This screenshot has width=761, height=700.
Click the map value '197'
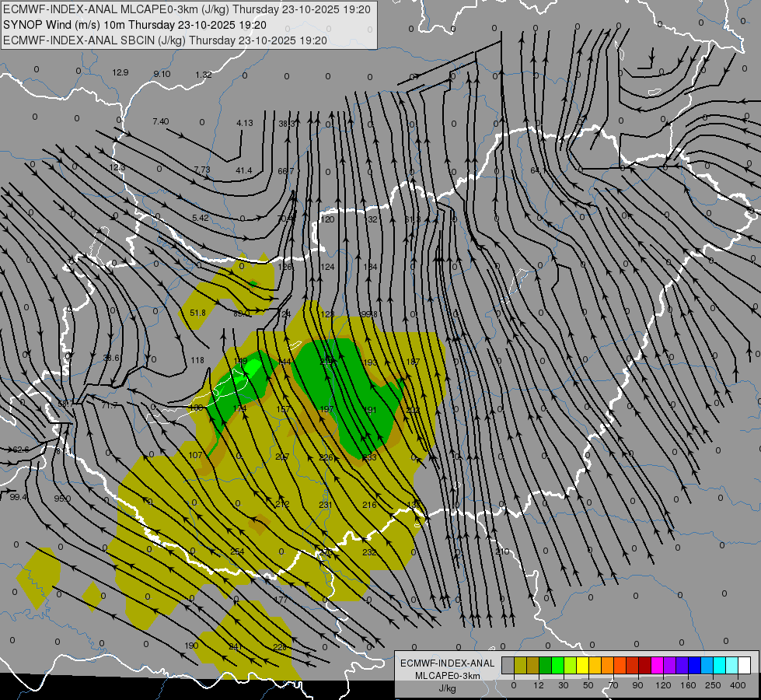327,409
